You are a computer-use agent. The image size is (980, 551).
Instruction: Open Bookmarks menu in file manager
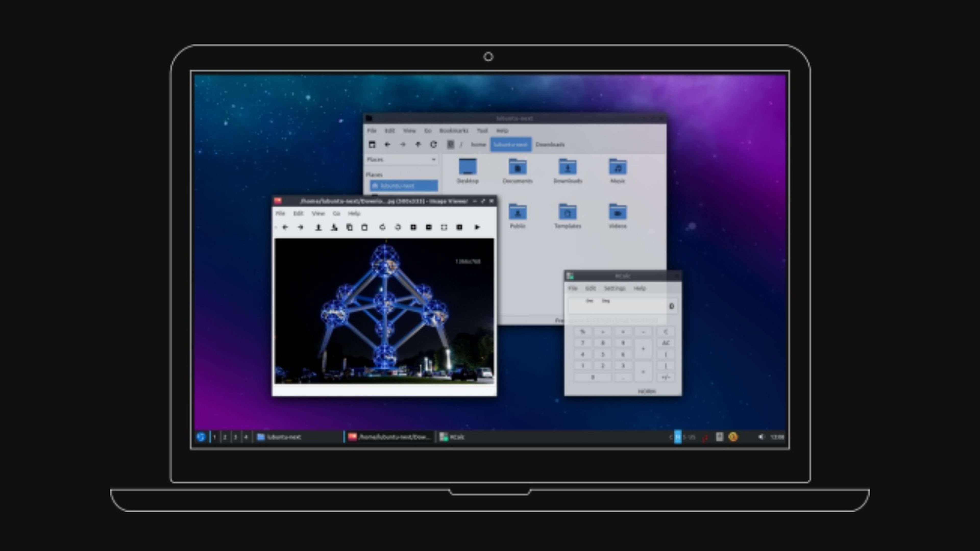coord(454,130)
